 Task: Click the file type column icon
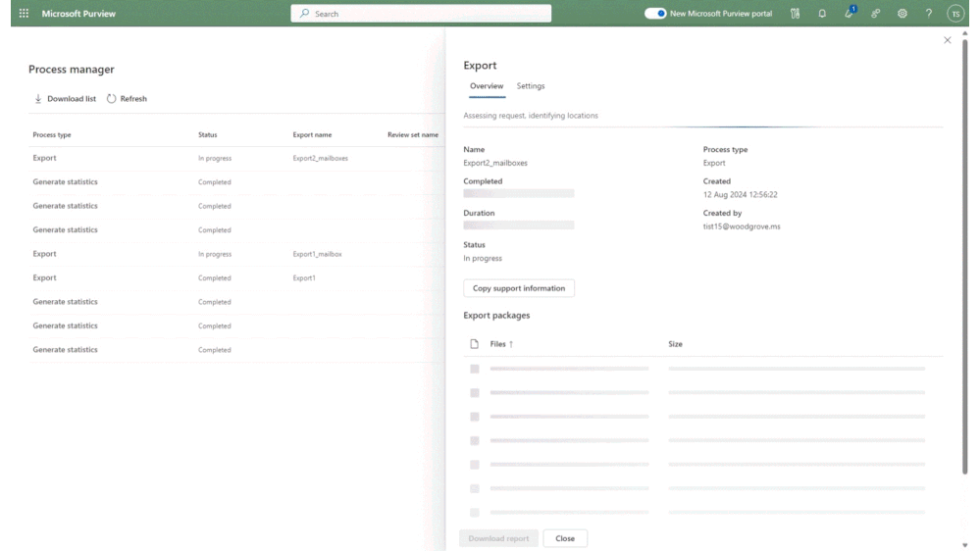click(x=475, y=343)
